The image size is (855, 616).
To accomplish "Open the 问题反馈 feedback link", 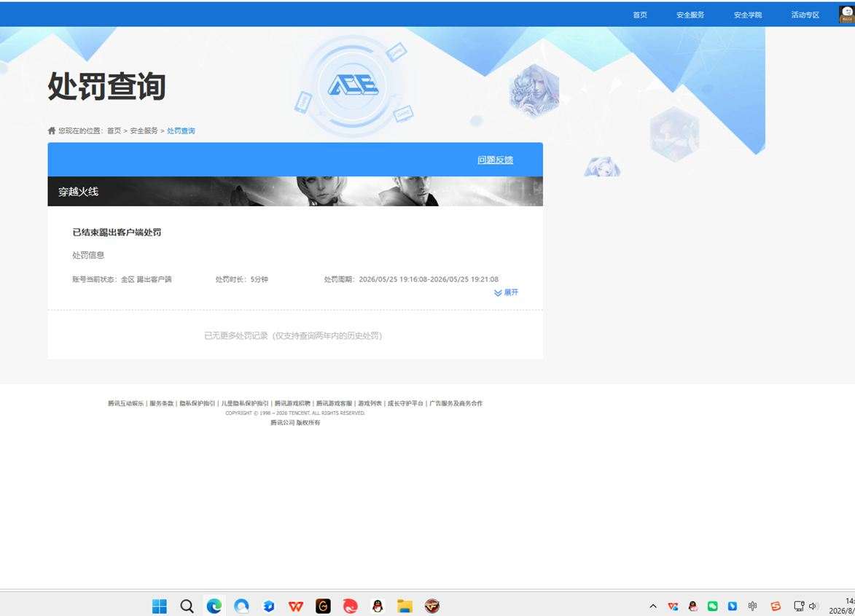I will (x=495, y=160).
